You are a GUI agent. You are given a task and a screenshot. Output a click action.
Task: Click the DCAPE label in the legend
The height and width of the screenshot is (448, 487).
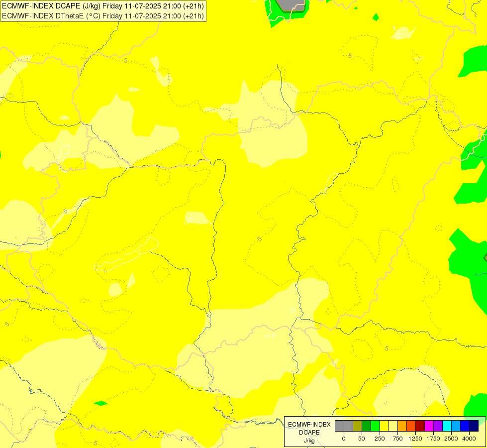tap(309, 433)
